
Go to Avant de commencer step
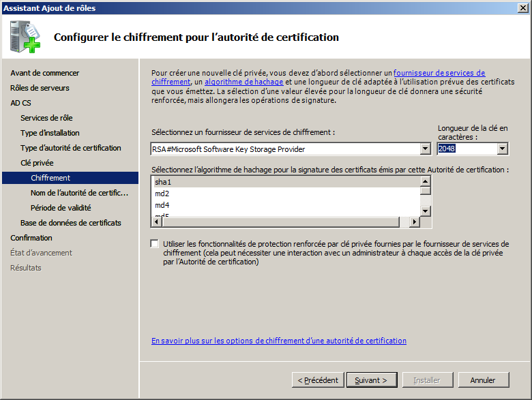44,73
